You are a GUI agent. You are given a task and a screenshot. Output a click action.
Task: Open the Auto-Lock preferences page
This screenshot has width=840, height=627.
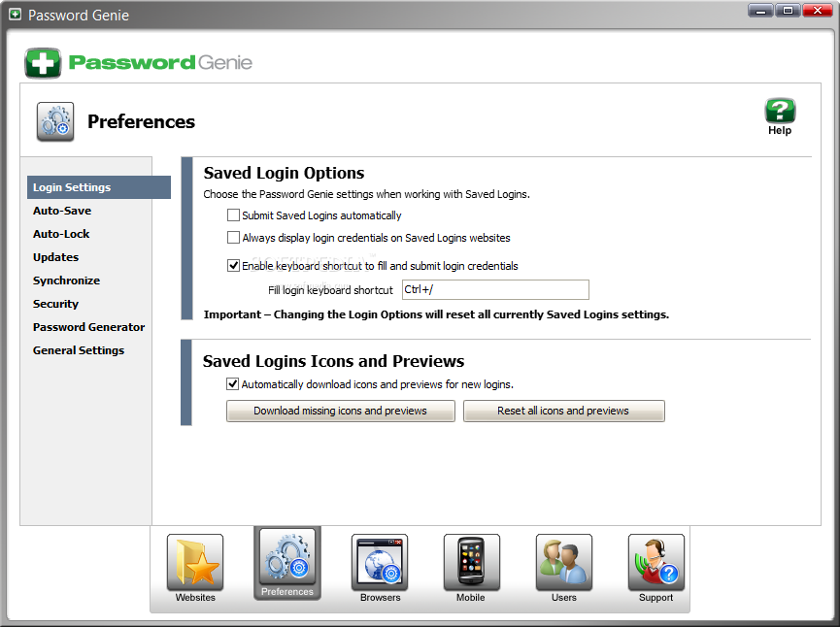61,234
